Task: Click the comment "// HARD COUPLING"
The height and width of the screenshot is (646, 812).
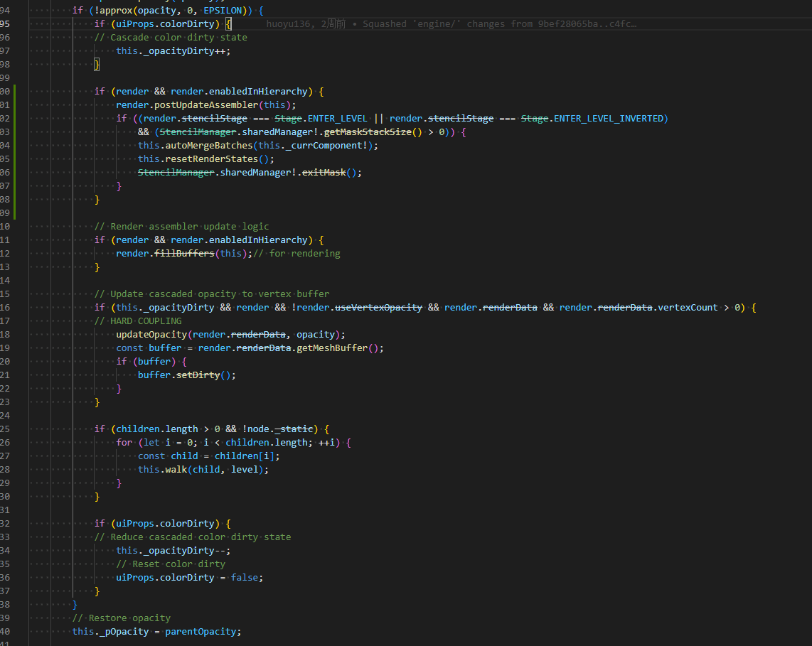Action: click(x=138, y=321)
